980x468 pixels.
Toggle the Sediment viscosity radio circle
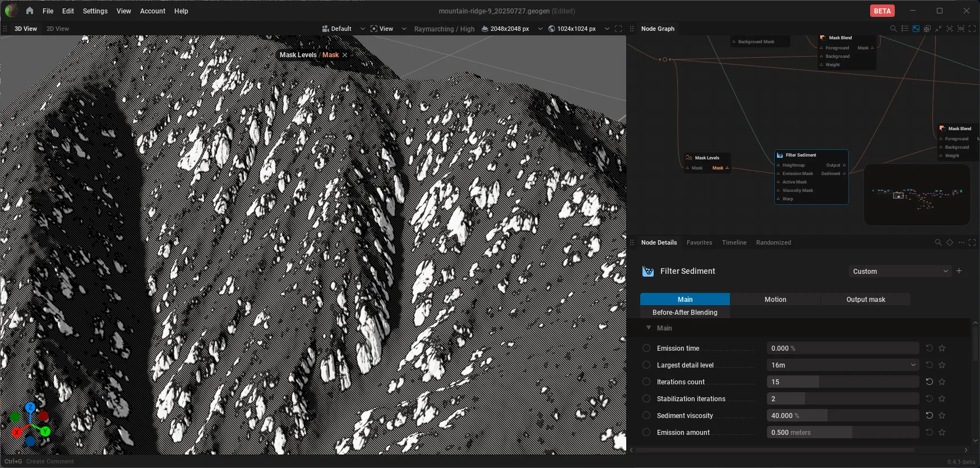[646, 415]
